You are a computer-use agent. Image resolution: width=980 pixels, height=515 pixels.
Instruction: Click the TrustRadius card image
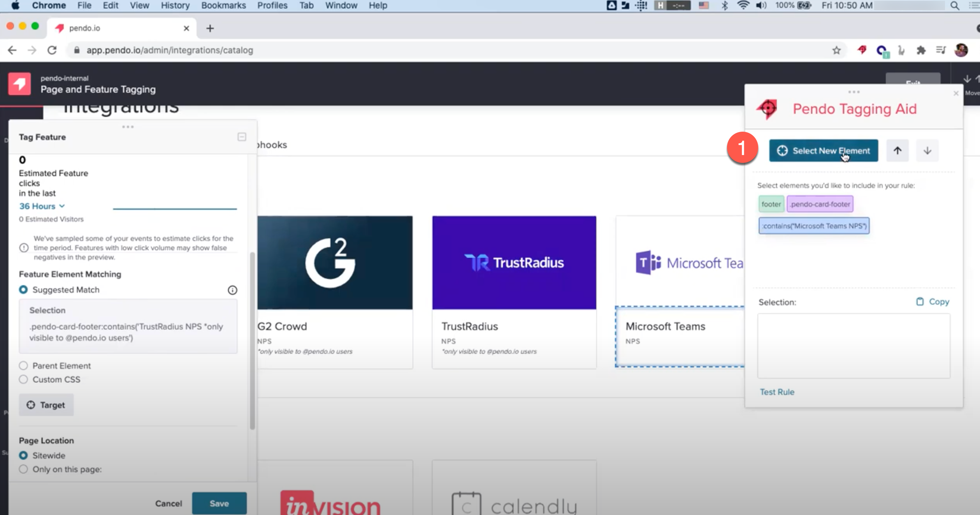coord(514,263)
